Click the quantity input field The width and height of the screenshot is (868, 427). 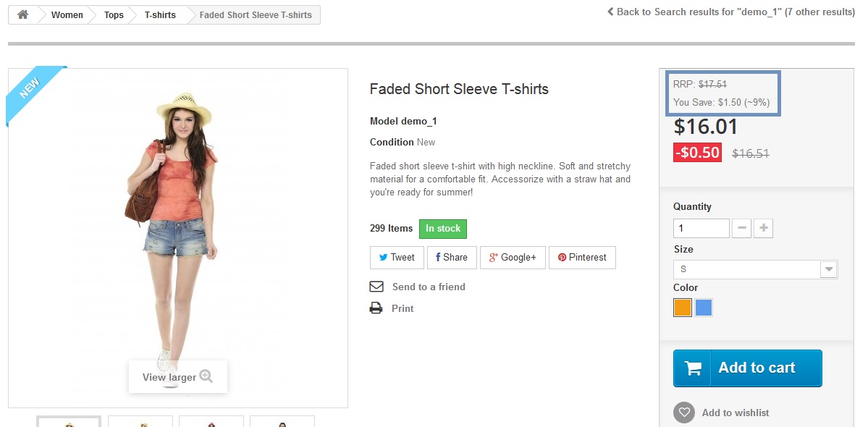(x=701, y=229)
